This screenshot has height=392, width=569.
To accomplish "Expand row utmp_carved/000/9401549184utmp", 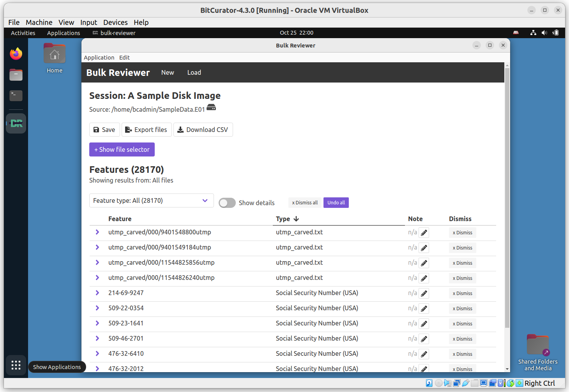I will point(97,247).
